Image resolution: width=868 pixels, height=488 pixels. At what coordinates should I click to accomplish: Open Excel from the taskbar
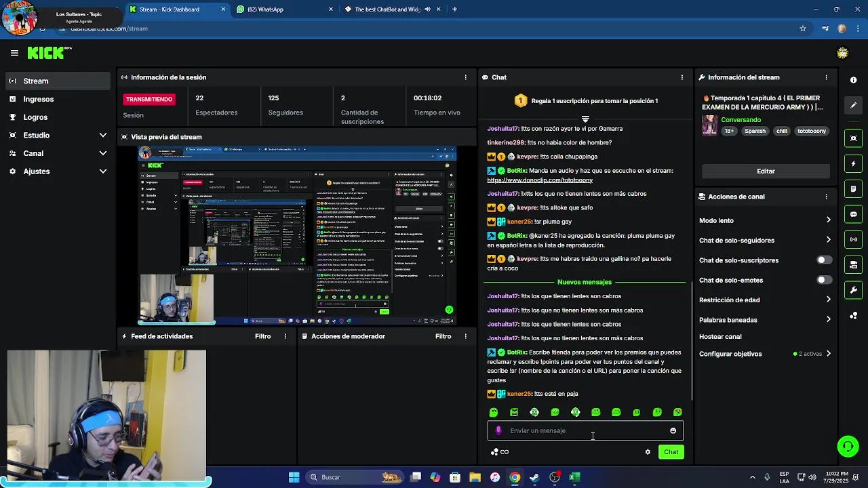(x=574, y=477)
